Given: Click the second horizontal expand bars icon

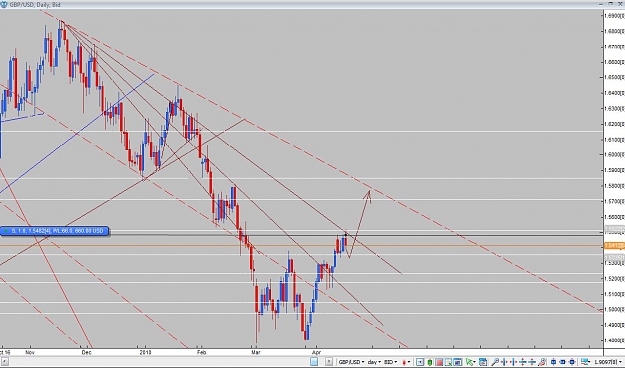Looking at the screenshot, I should [x=513, y=362].
